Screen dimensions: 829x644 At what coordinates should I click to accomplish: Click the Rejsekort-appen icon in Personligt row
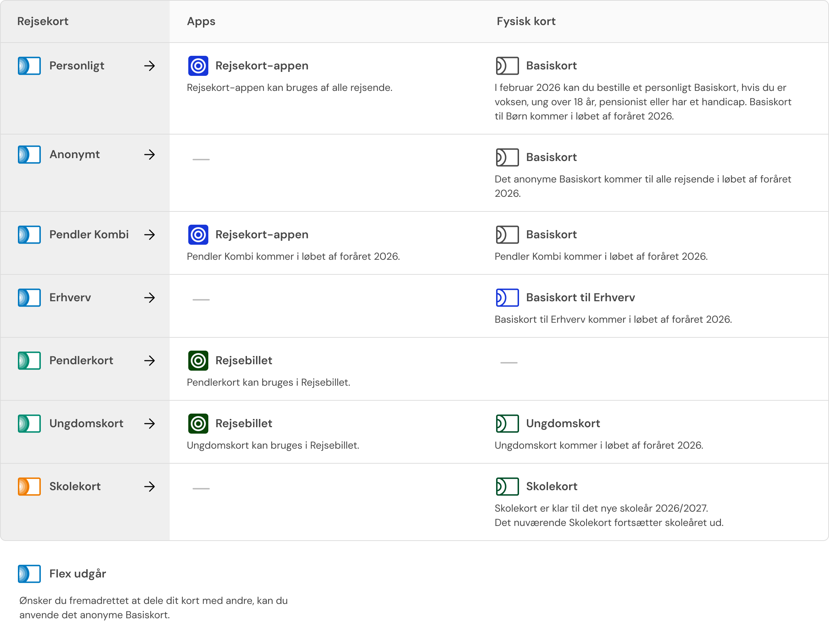pos(198,66)
